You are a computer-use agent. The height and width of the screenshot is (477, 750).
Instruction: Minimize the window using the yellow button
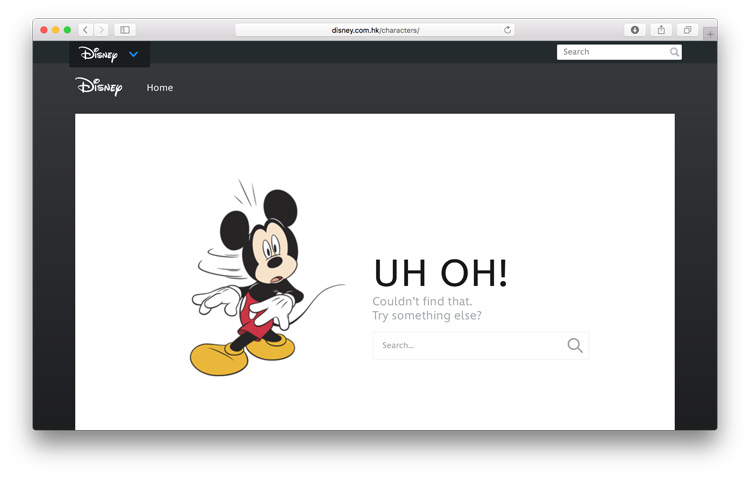pyautogui.click(x=56, y=30)
